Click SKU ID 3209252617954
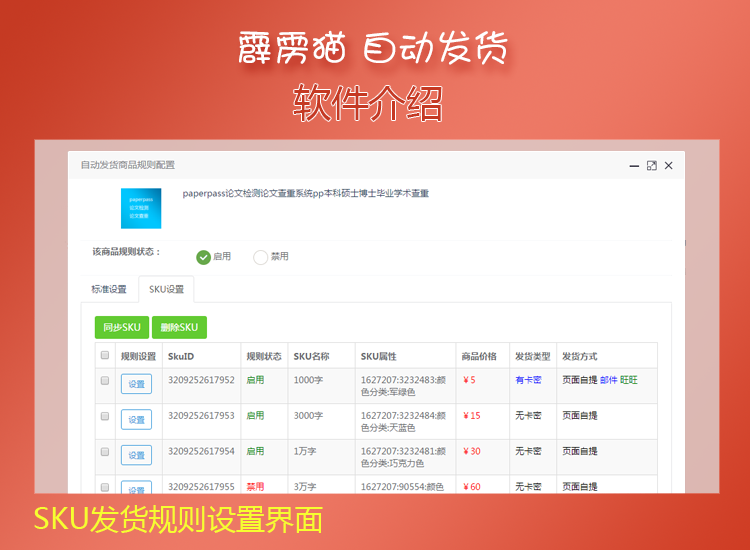 click(201, 451)
